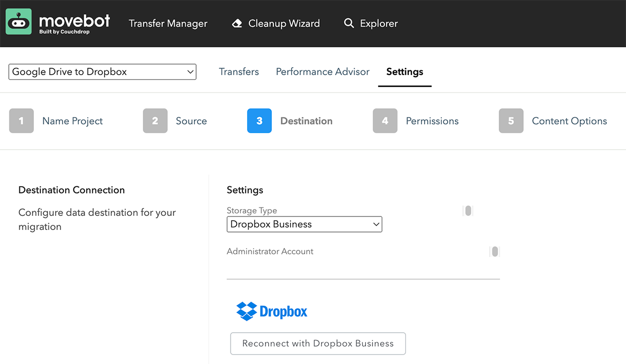626x364 pixels.
Task: Click the highlighted step 3 Destination badge
Action: pyautogui.click(x=259, y=120)
